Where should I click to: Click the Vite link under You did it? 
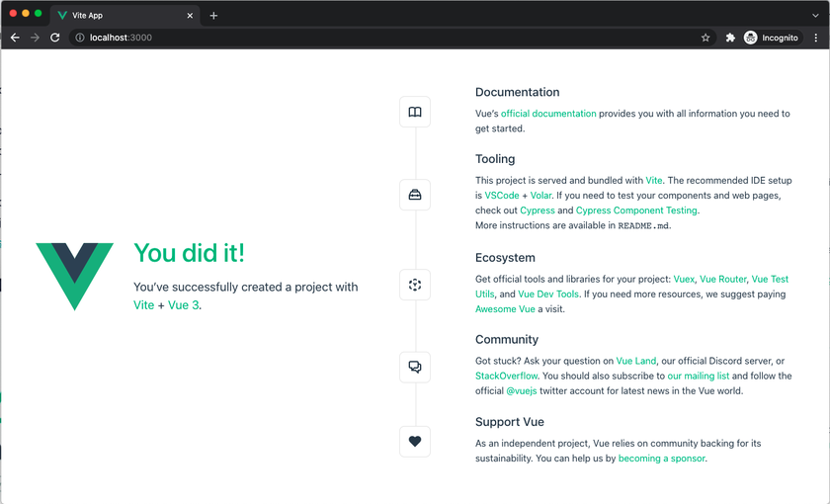tap(143, 305)
